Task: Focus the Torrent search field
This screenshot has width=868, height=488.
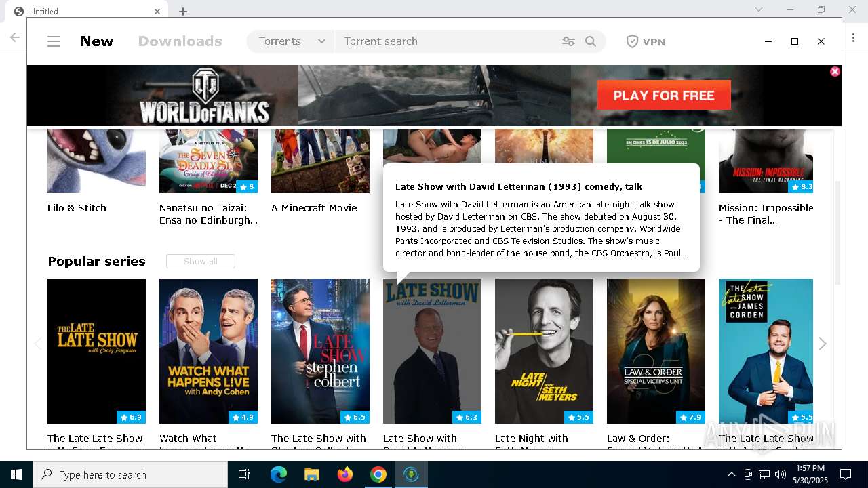Action: [448, 41]
